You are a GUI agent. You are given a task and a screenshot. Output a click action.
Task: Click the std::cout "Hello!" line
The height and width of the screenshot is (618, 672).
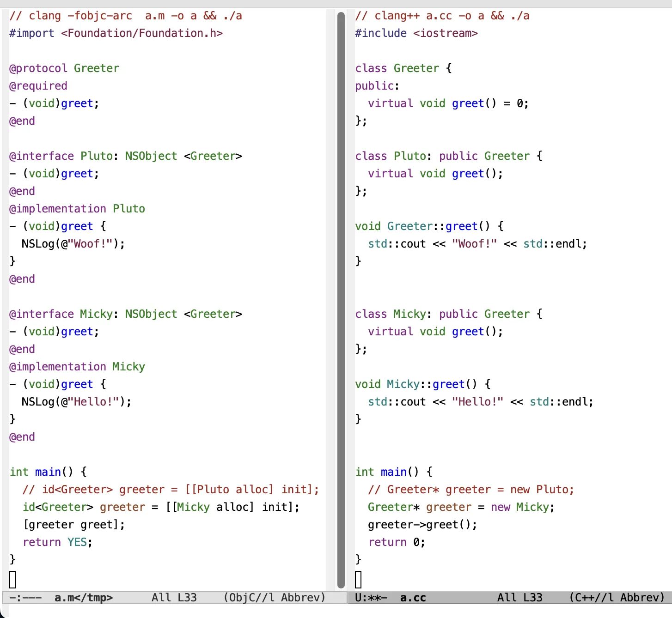[481, 402]
